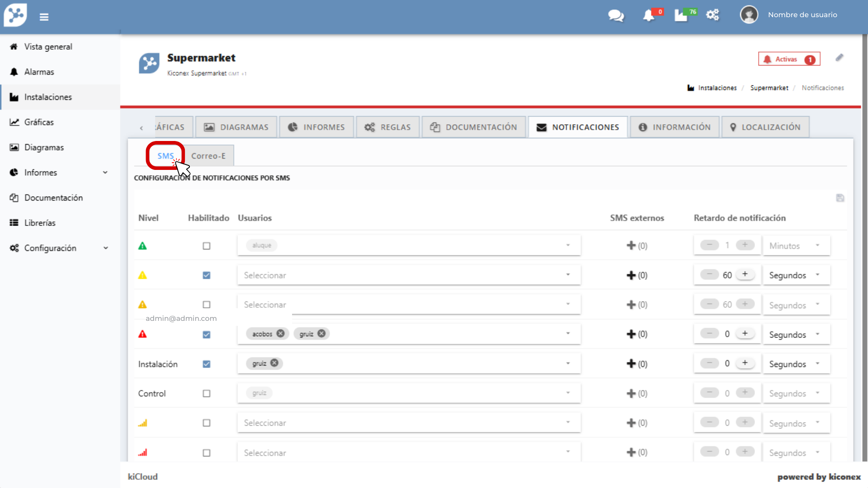Click the notification bell icon in header
This screenshot has width=868, height=488.
[x=649, y=15]
